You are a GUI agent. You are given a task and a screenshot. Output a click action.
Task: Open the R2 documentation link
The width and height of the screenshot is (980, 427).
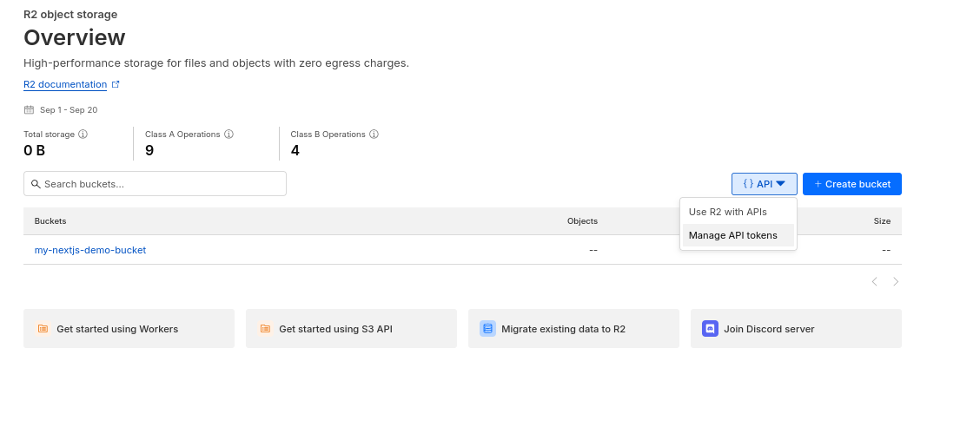click(65, 85)
